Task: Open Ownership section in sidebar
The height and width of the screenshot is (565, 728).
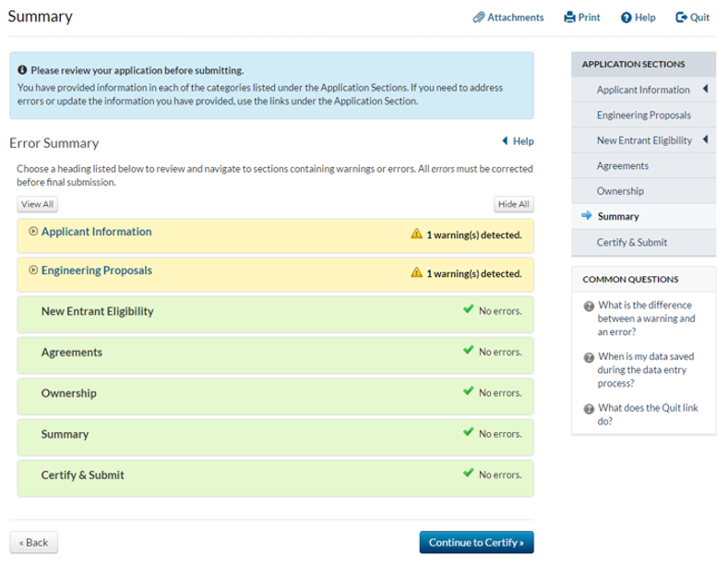Action: pos(620,191)
